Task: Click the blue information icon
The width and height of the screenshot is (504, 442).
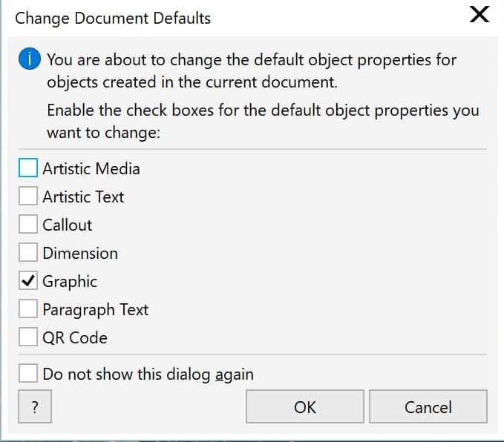Action: click(30, 59)
